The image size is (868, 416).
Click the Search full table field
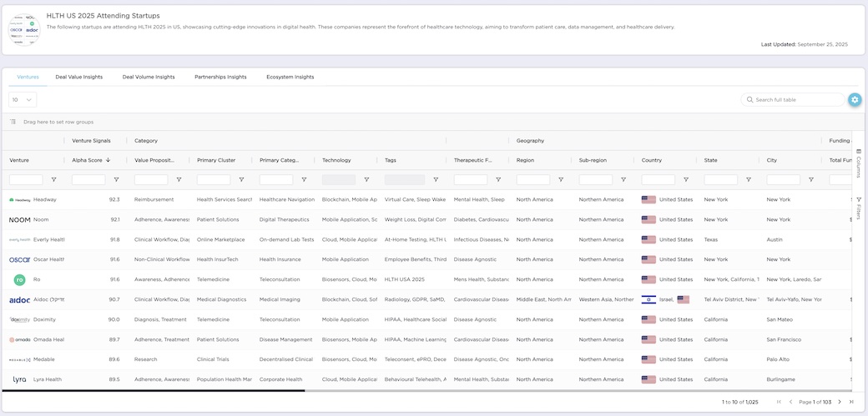798,100
